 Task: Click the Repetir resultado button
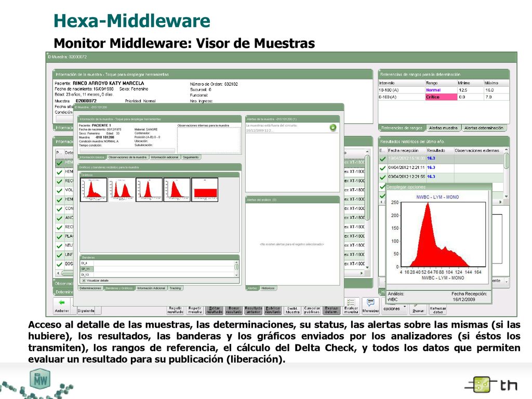pos(175,310)
